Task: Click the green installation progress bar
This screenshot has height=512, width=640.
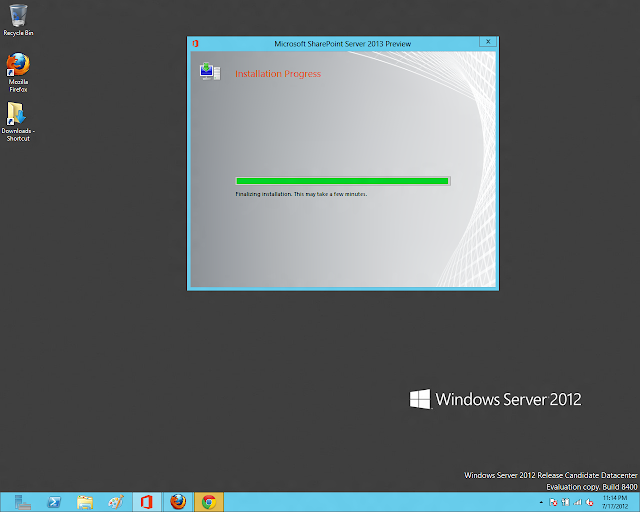Action: 343,181
